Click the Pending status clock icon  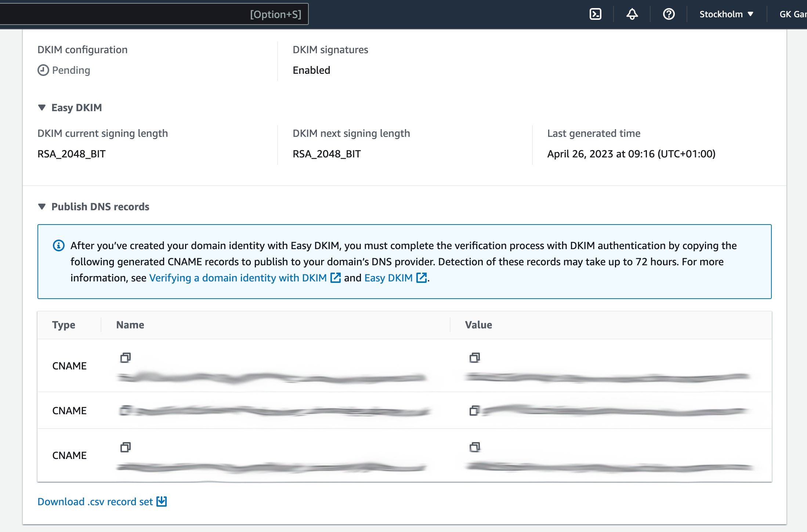pyautogui.click(x=43, y=70)
